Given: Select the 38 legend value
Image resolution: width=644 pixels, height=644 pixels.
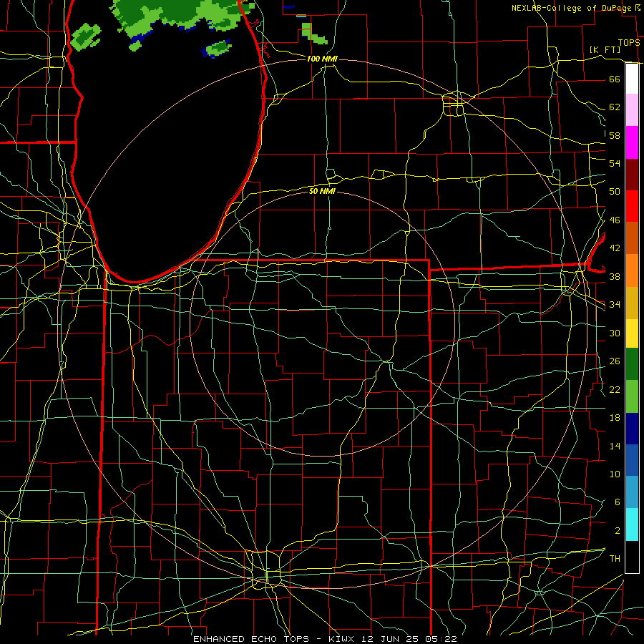Looking at the screenshot, I should click(615, 276).
